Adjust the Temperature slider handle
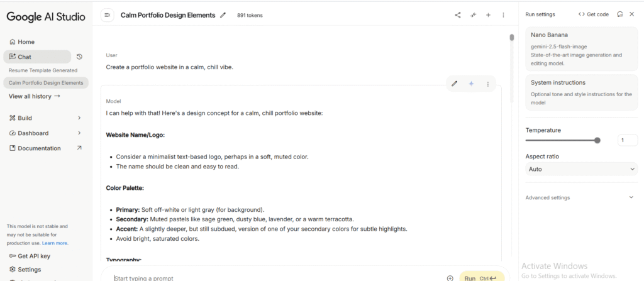 pyautogui.click(x=597, y=140)
